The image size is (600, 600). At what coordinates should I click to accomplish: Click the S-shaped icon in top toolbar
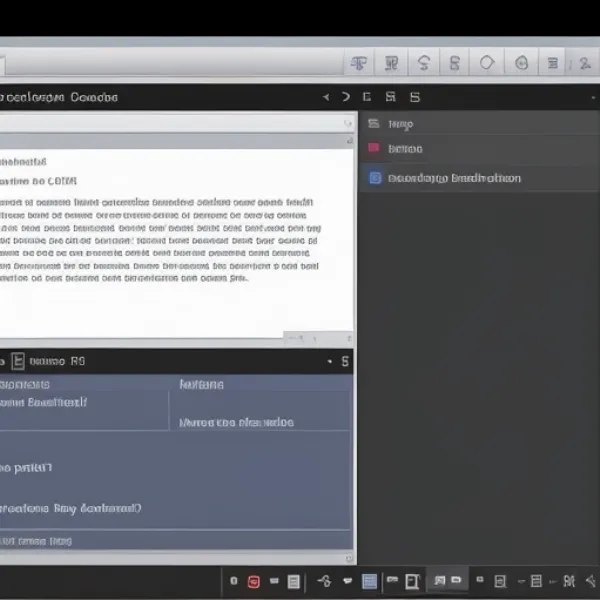[x=424, y=63]
